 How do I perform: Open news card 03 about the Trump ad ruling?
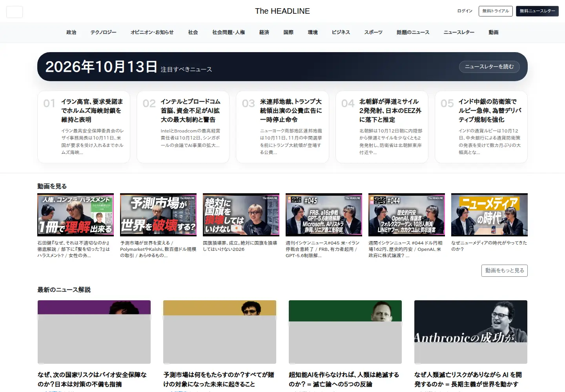coord(282,127)
